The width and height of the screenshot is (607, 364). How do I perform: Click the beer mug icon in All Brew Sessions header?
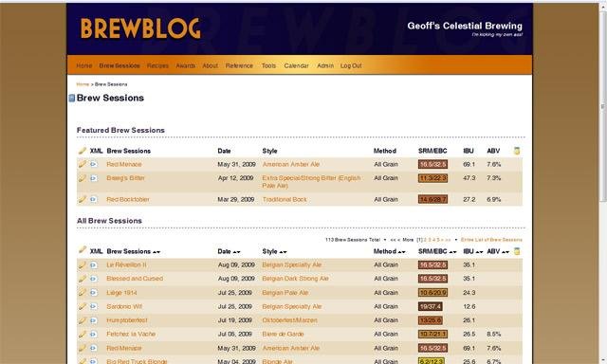pos(517,251)
